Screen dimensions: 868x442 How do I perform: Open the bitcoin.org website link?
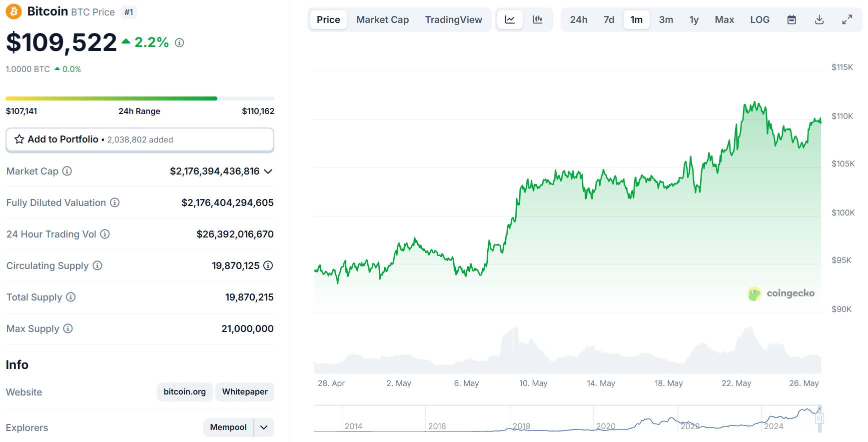click(184, 391)
